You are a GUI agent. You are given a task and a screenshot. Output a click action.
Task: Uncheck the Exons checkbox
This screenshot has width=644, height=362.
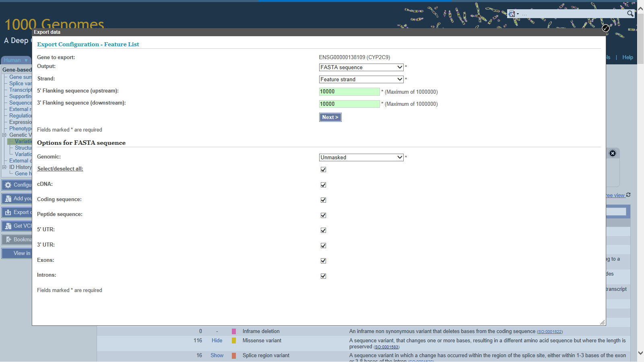[323, 261]
